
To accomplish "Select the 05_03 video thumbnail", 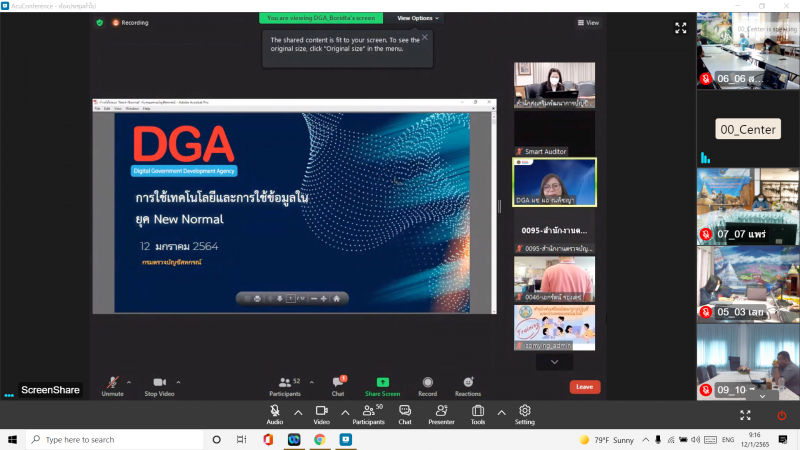I will click(x=748, y=284).
